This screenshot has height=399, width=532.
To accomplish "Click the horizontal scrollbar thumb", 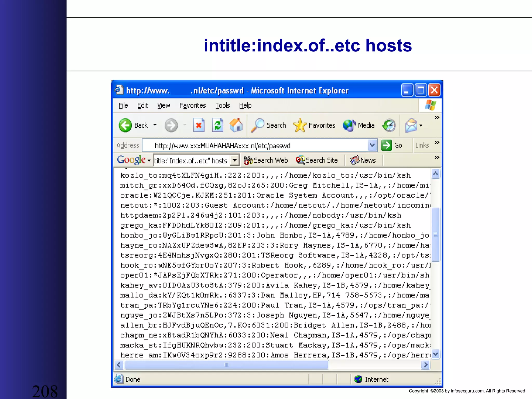I will click(x=227, y=365).
